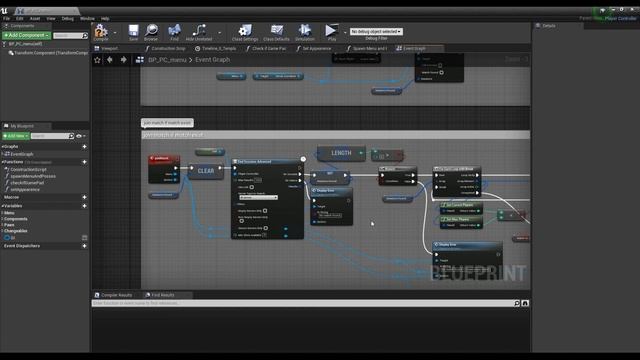Screen dimensions: 640x360
Task: Click the favorite star icon in graph bar
Action: [x=97, y=60]
